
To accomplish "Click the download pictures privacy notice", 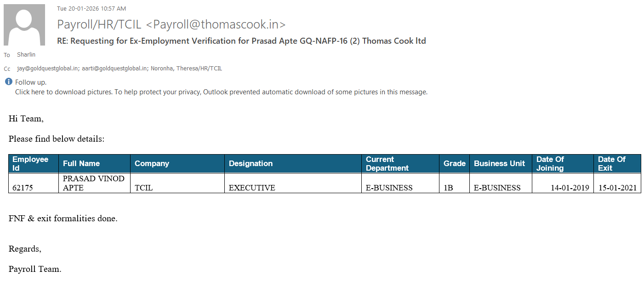I will [x=221, y=92].
